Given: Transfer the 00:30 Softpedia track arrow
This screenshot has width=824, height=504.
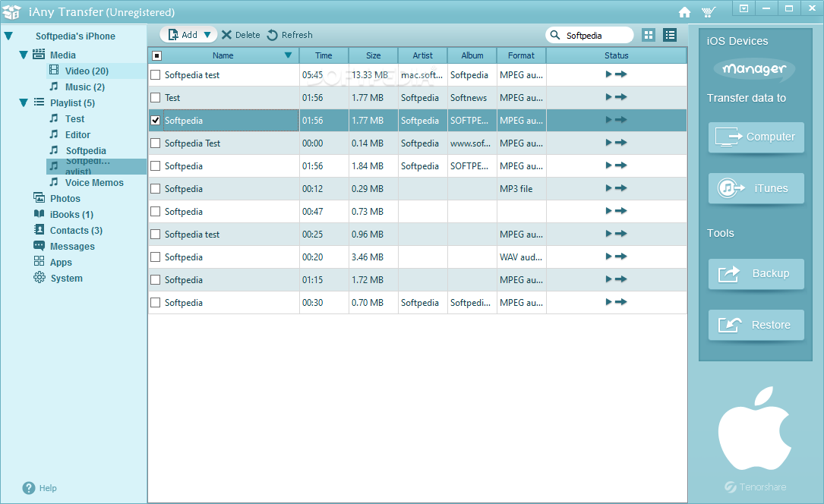Looking at the screenshot, I should (x=621, y=302).
